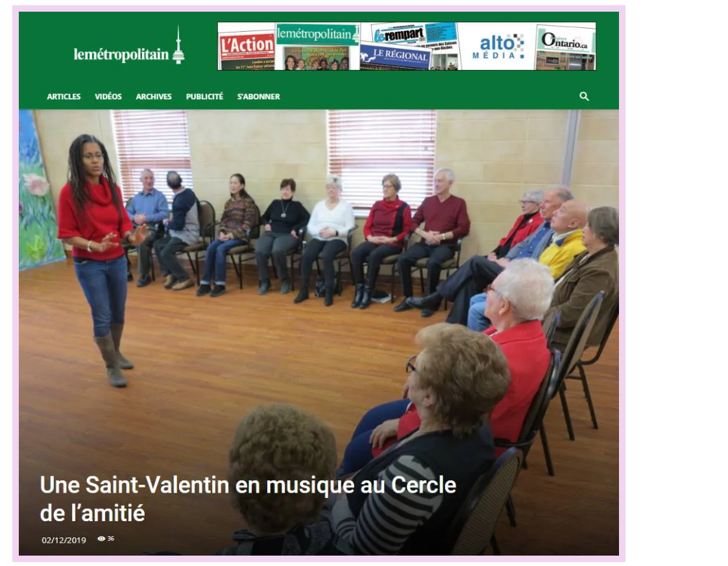Click the le rempart newspaper in banner
The image size is (728, 566).
tap(414, 35)
